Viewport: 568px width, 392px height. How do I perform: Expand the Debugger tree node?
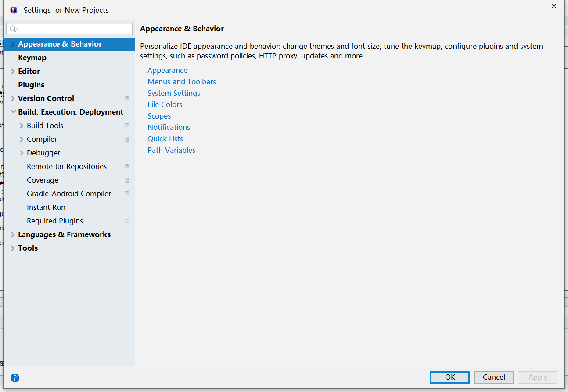pyautogui.click(x=22, y=153)
